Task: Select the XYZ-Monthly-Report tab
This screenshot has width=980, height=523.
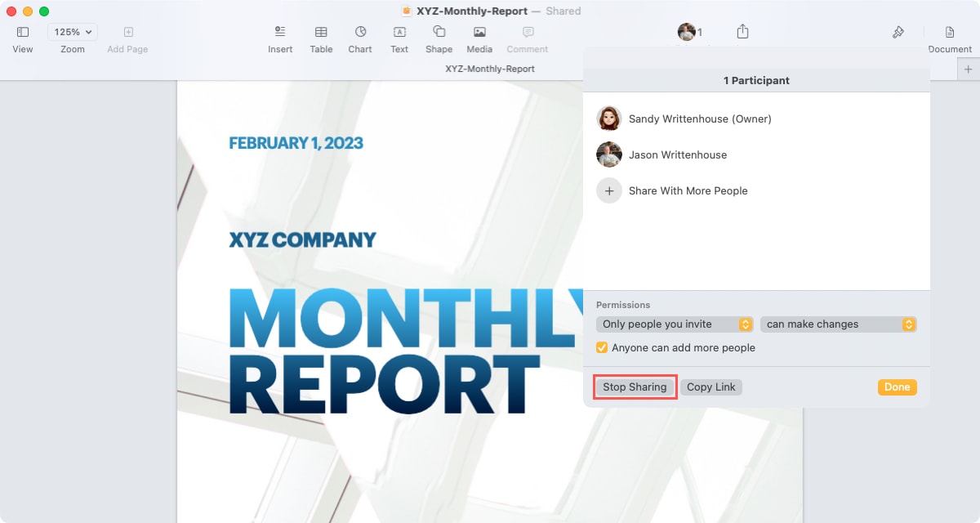Action: pyautogui.click(x=490, y=69)
